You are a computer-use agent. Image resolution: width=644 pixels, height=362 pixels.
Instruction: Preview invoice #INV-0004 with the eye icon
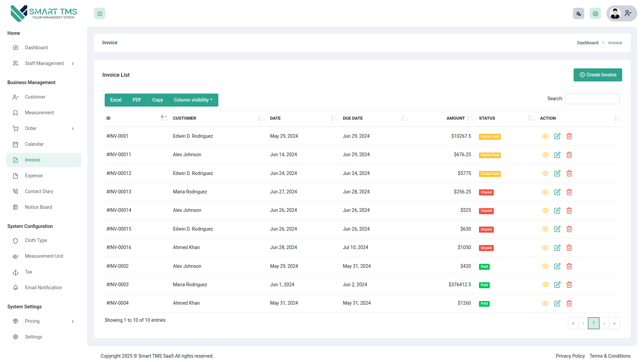coord(545,303)
